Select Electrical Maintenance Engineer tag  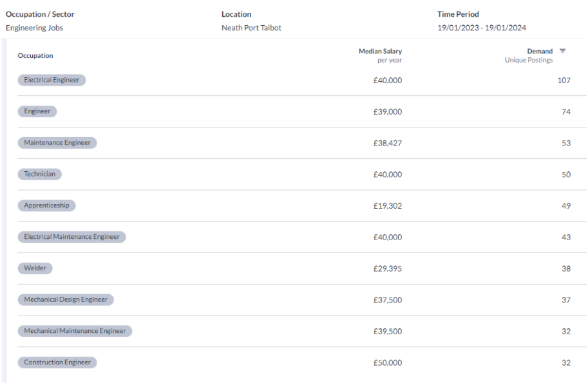(x=71, y=237)
